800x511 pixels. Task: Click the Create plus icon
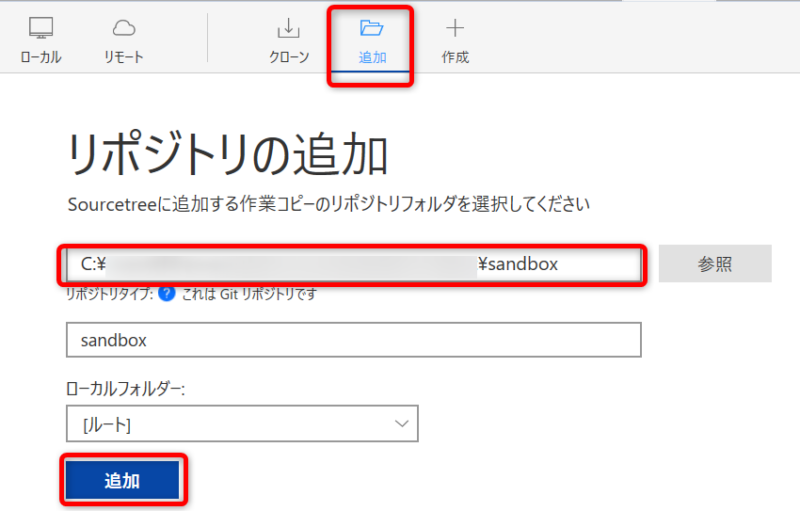pyautogui.click(x=455, y=28)
